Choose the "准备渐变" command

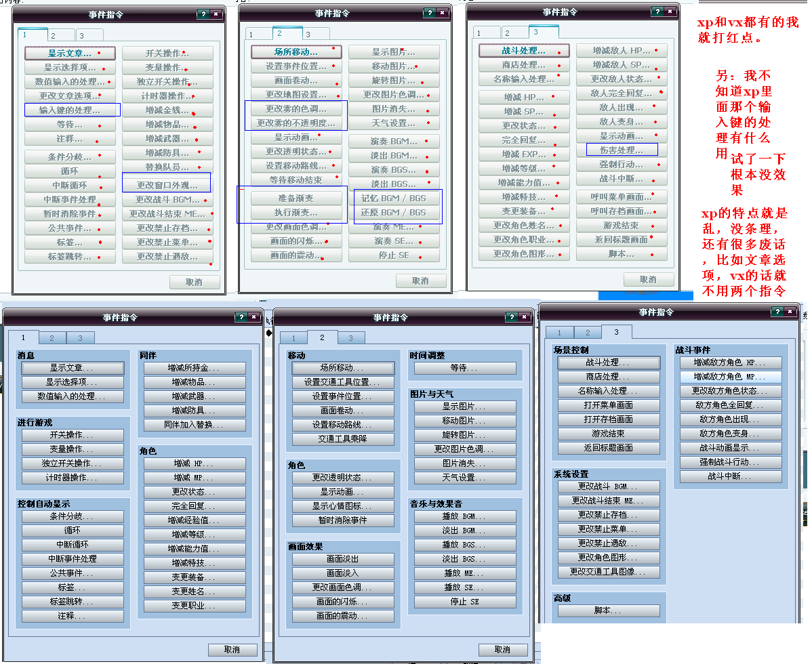coord(296,199)
